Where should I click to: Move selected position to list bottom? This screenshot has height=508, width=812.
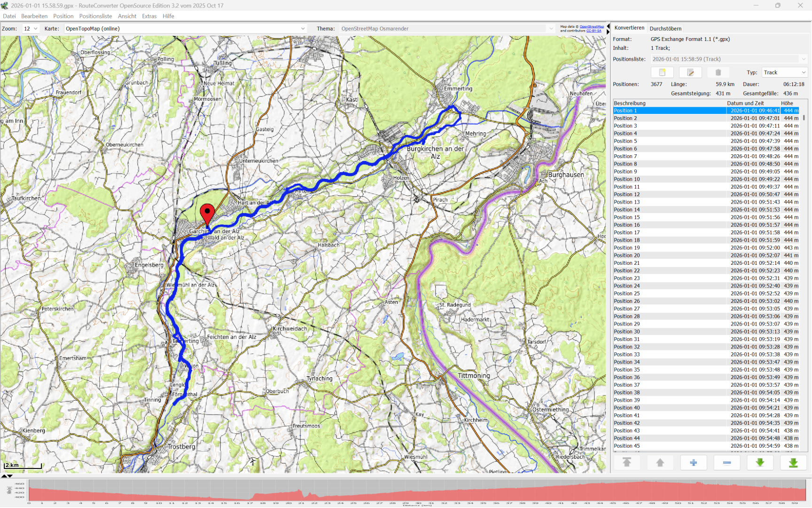point(793,463)
